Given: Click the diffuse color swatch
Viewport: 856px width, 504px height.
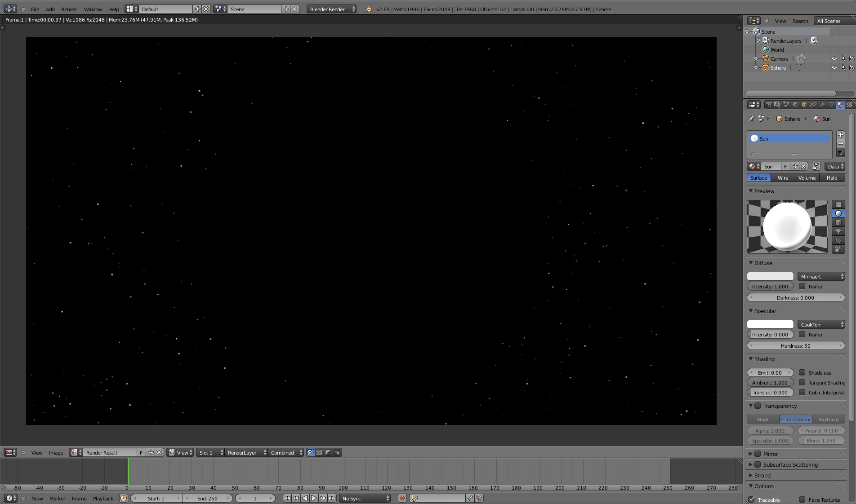Looking at the screenshot, I should coord(770,276).
